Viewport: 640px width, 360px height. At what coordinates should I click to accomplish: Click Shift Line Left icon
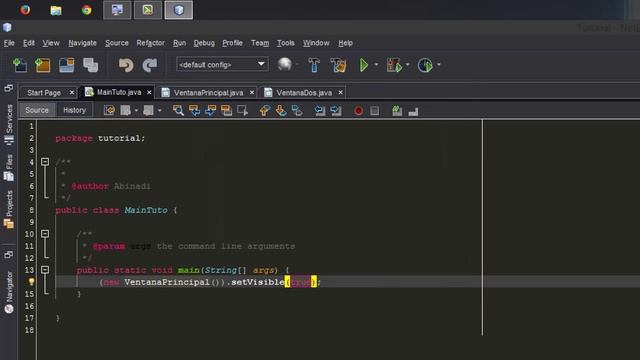pos(320,110)
